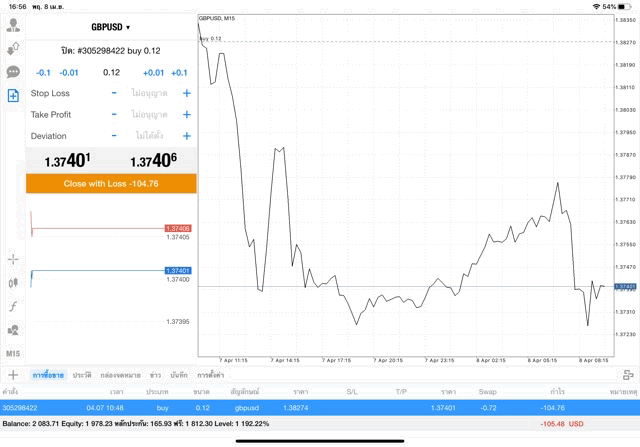Click the Swap column header
Image resolution: width=640 pixels, height=447 pixels.
(487, 391)
